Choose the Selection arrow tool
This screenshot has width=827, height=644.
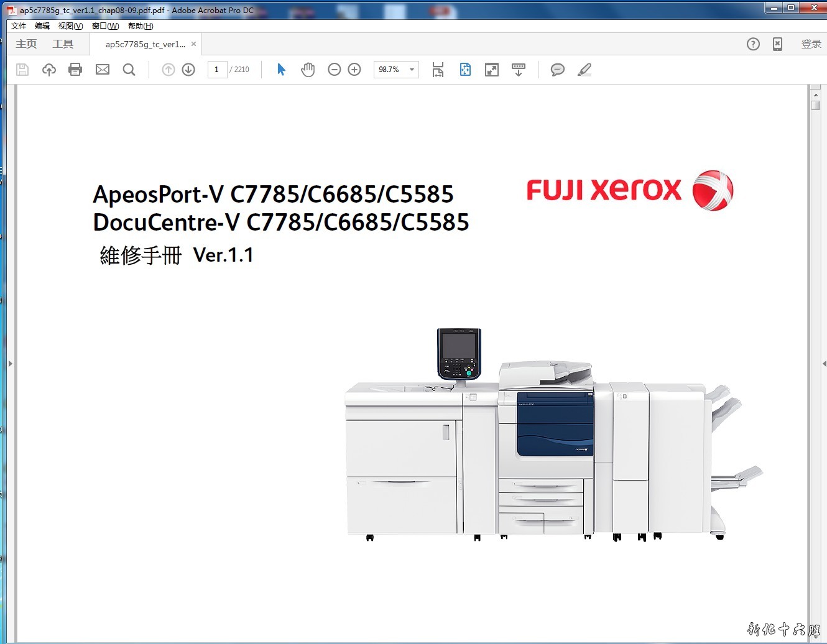click(281, 70)
